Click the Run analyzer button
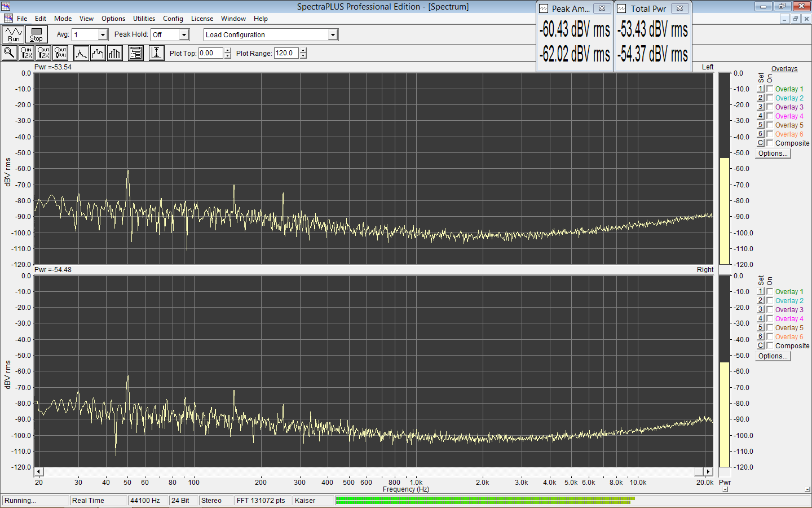The height and width of the screenshot is (508, 812). pyautogui.click(x=14, y=34)
